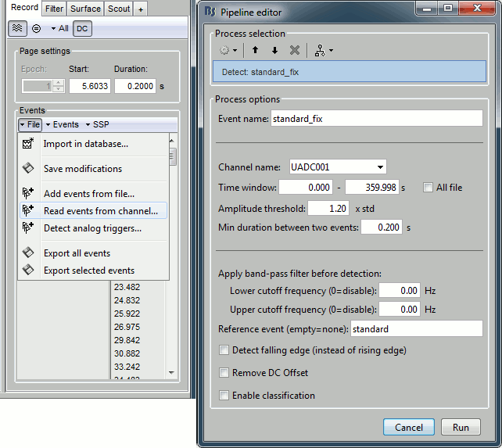Check Detect falling edge option
This screenshot has width=502, height=448.
(225, 350)
